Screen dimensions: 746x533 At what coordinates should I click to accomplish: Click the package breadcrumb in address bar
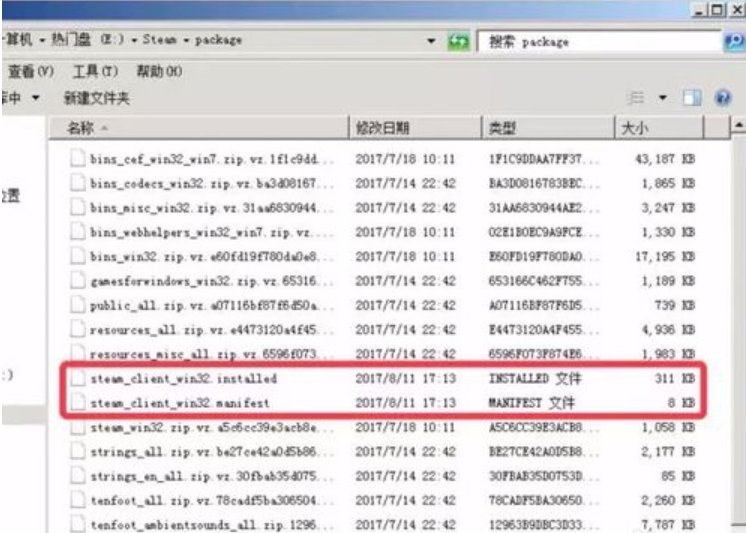click(218, 40)
